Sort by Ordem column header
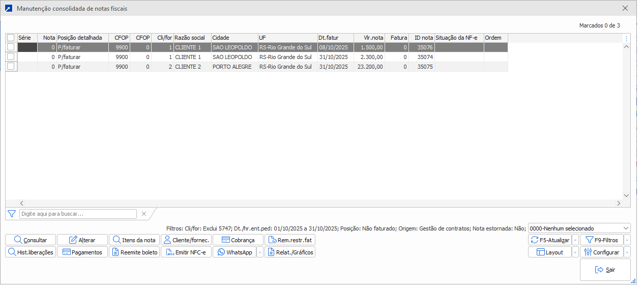 pos(496,38)
